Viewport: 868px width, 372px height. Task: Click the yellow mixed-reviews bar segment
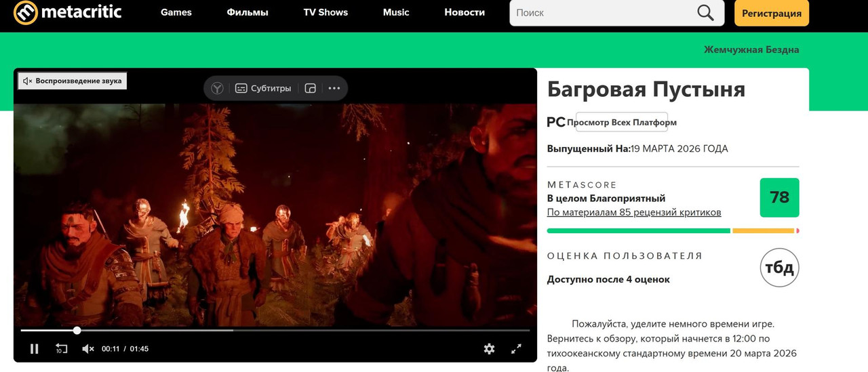pyautogui.click(x=763, y=231)
